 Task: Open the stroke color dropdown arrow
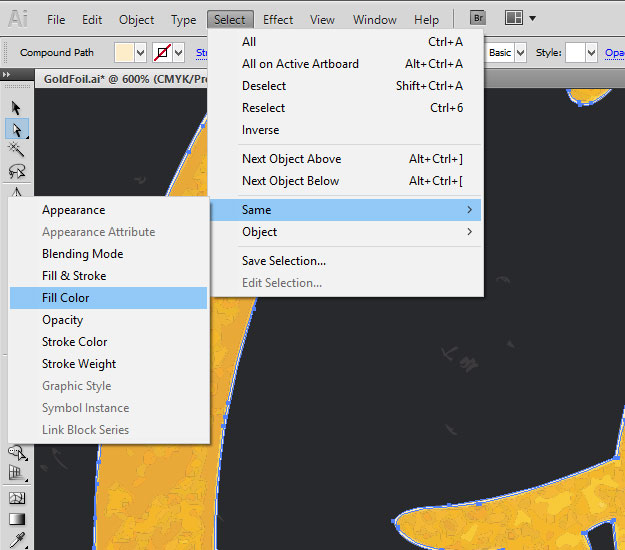click(x=178, y=53)
